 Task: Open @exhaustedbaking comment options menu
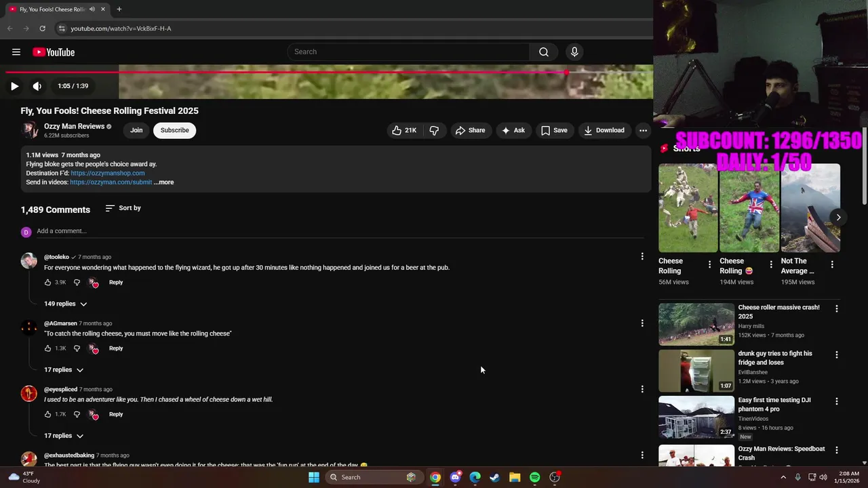pos(642,455)
